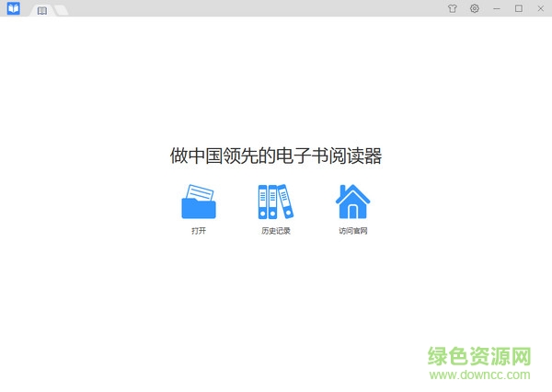Click the www.downcc.com watermark URL
Viewport: 552px width, 392px height.
[x=479, y=375]
